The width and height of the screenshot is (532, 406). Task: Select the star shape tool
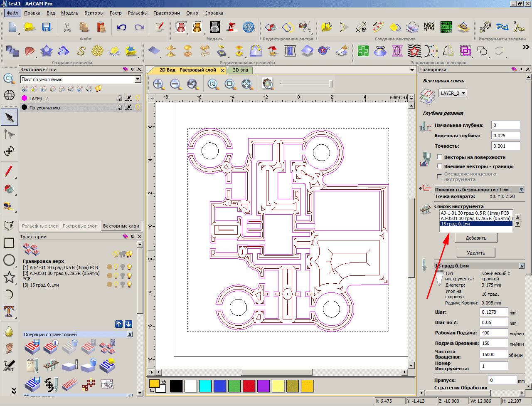[9, 277]
